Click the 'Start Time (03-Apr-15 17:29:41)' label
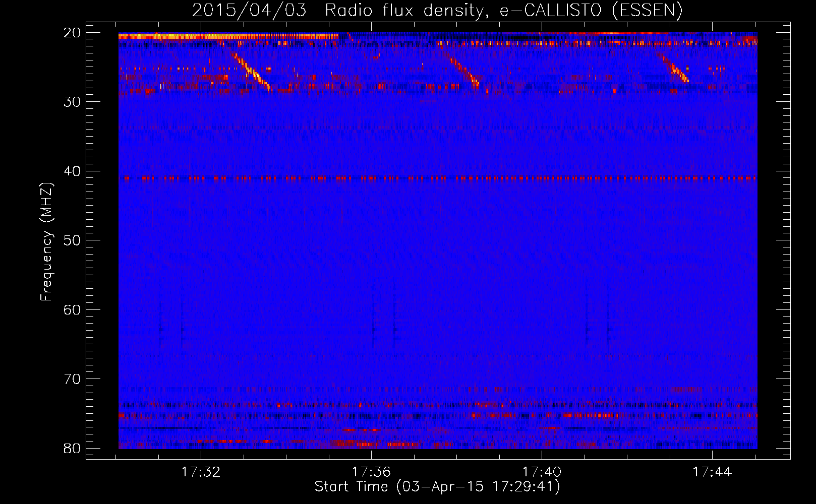816x504 pixels. (437, 487)
